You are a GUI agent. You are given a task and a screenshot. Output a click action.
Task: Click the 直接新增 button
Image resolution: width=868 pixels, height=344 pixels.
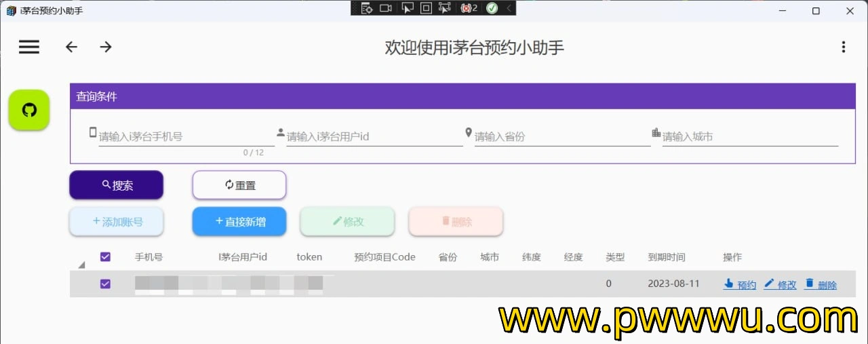pos(239,221)
